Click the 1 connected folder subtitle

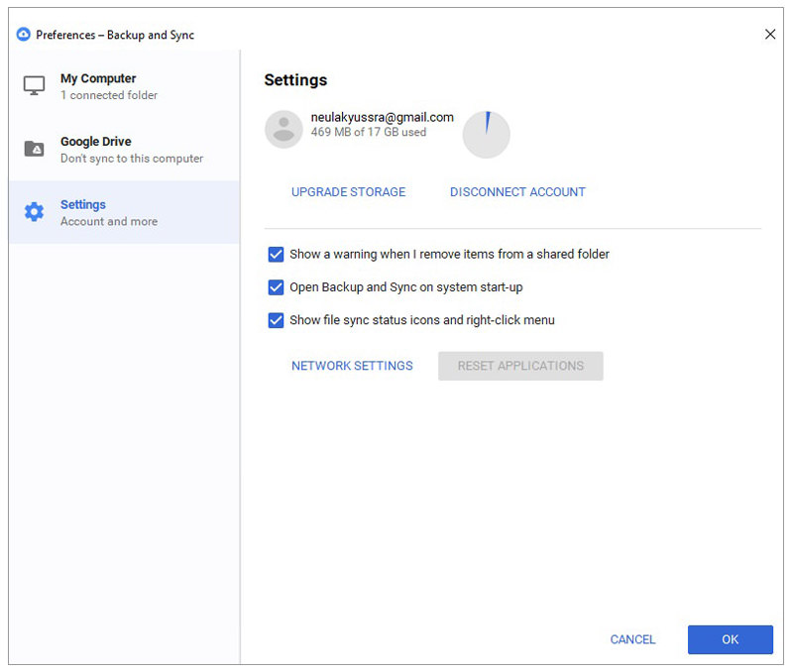[x=109, y=95]
